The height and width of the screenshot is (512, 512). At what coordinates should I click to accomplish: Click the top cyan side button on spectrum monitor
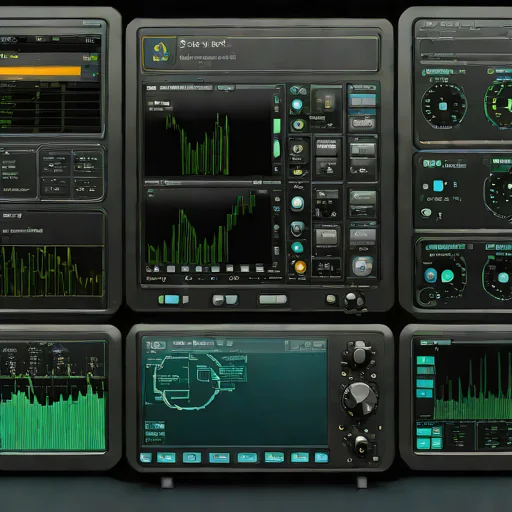click(426, 360)
